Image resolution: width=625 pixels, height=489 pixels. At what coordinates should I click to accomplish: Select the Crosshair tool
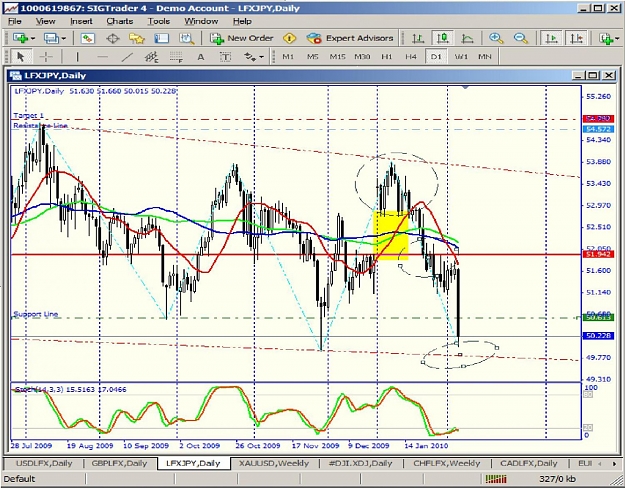click(x=46, y=57)
